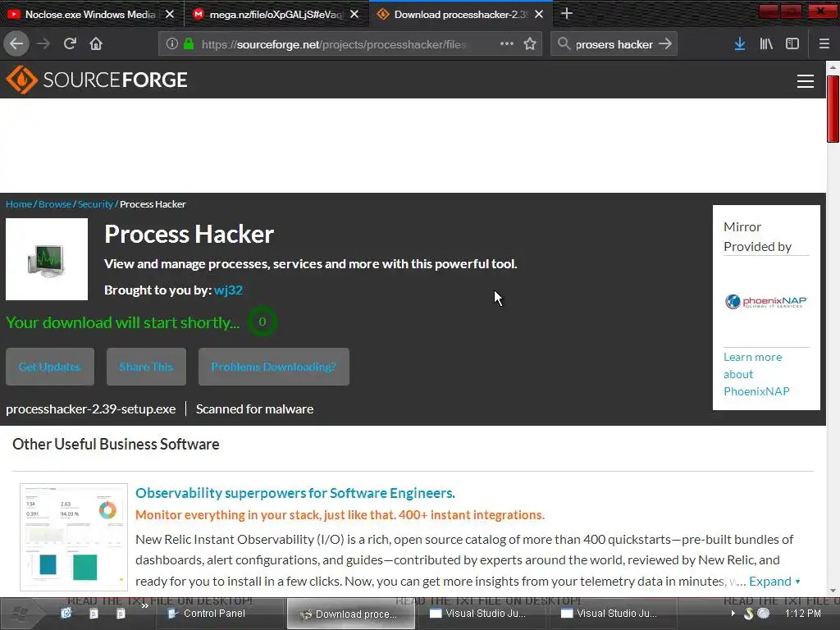Click the search magnifier icon

(564, 43)
